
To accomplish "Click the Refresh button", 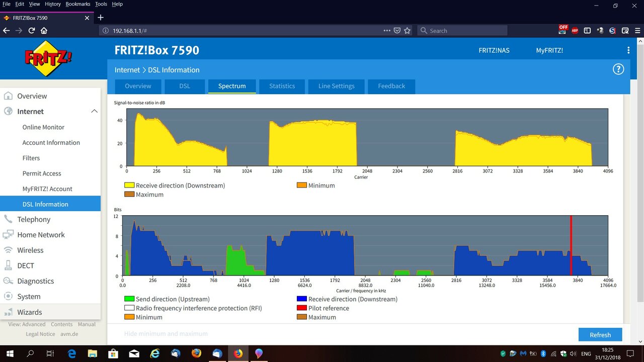I will [x=600, y=335].
